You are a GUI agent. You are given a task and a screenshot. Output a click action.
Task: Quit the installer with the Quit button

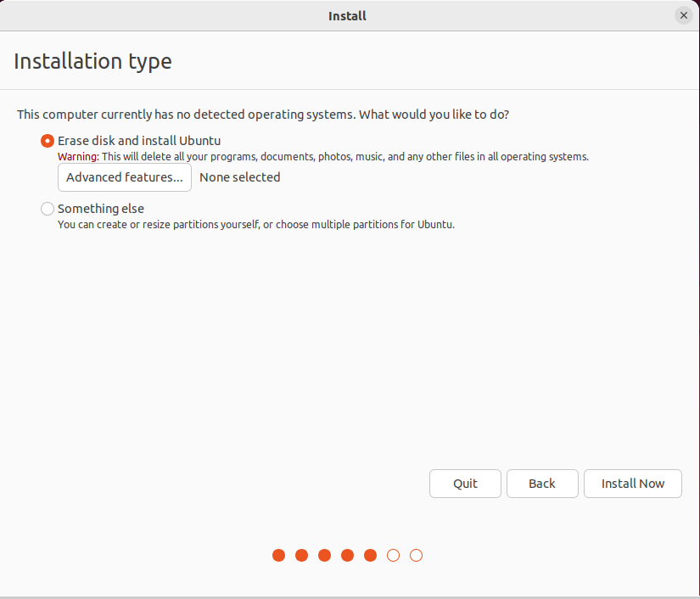(x=465, y=484)
